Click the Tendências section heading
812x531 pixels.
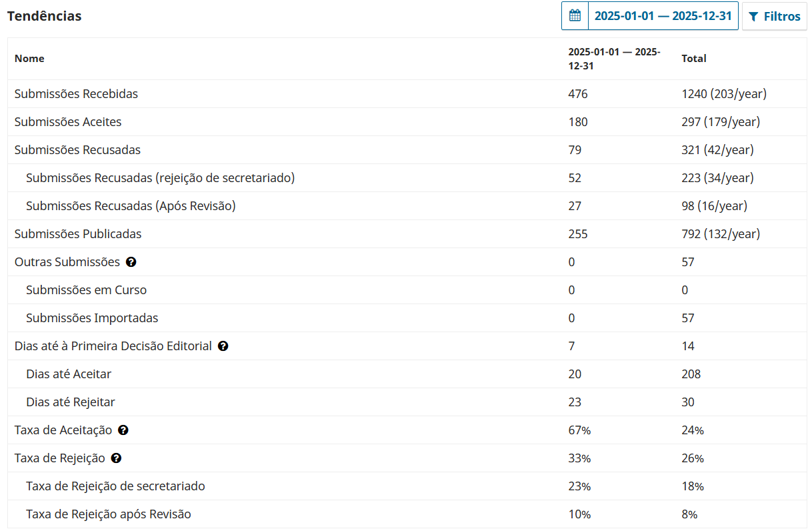point(45,16)
